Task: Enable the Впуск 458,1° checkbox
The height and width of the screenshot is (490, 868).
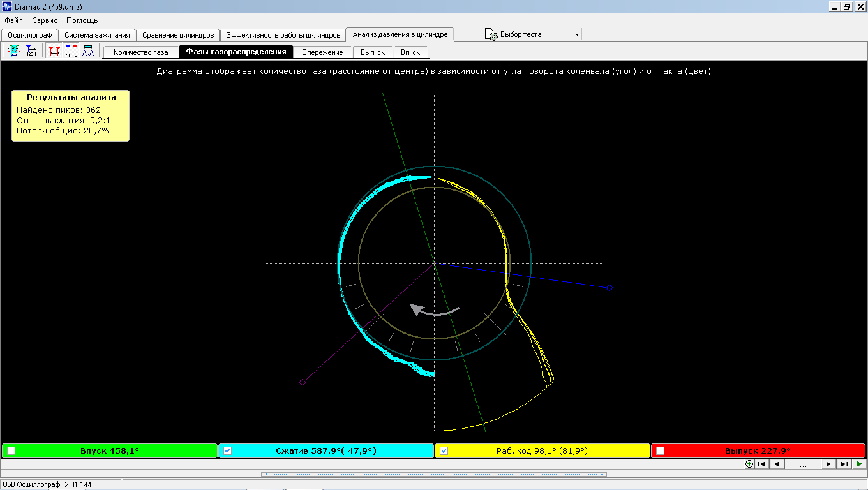Action: tap(11, 450)
